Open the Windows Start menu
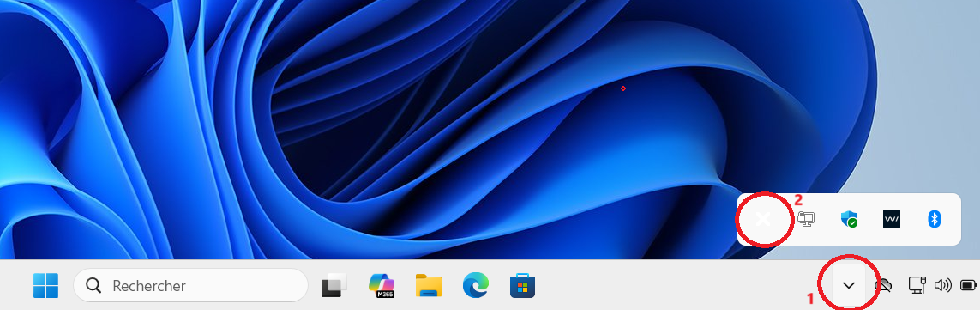The image size is (980, 310). pyautogui.click(x=45, y=286)
